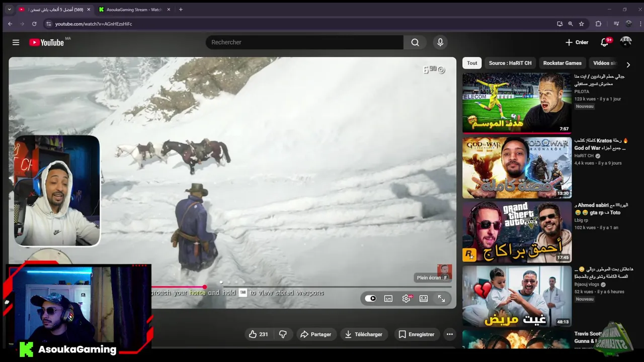The image size is (644, 362).
Task: Share the video via Partager
Action: [315, 334]
